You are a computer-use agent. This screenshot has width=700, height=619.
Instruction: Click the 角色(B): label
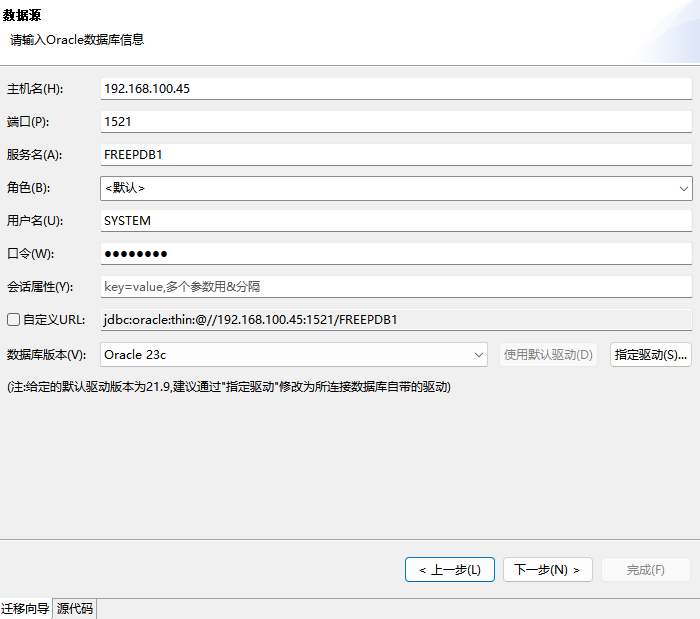(28, 187)
